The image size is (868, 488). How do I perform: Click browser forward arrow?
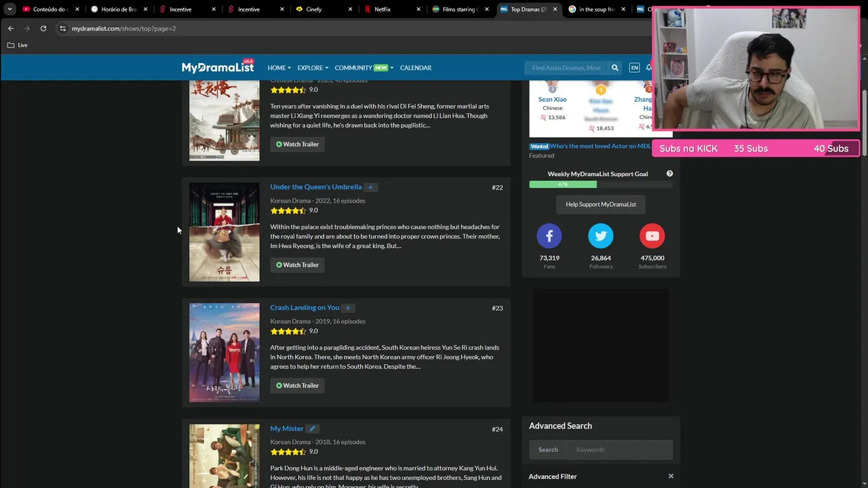point(27,28)
